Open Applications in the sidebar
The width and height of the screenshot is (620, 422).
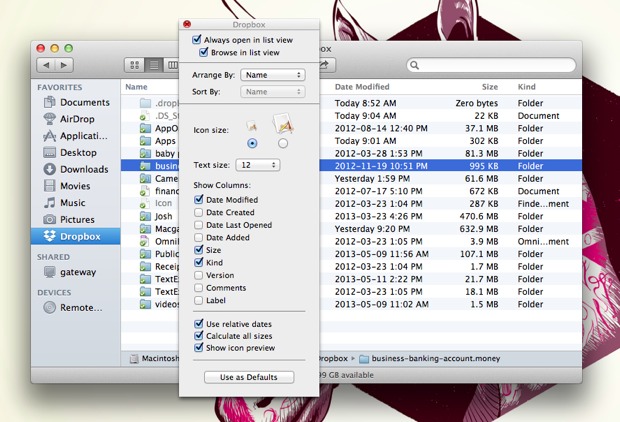pyautogui.click(x=75, y=136)
